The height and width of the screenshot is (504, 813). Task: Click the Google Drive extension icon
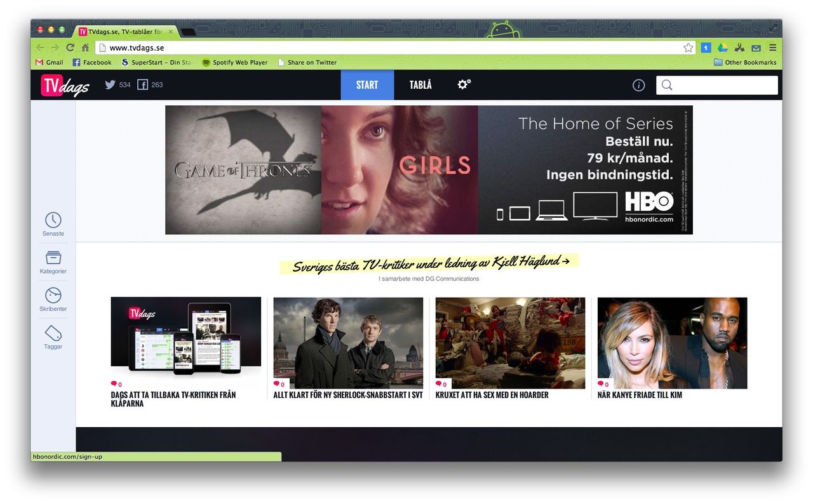[x=723, y=48]
